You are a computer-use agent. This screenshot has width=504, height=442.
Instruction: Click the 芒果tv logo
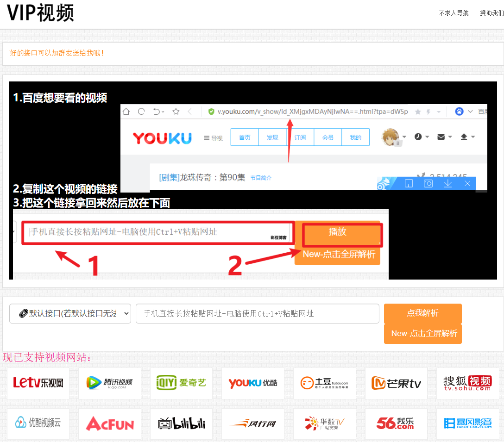click(396, 383)
